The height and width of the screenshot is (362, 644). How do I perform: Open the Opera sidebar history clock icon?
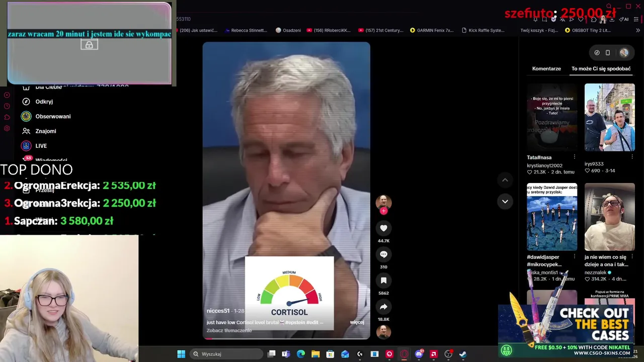[x=7, y=106]
